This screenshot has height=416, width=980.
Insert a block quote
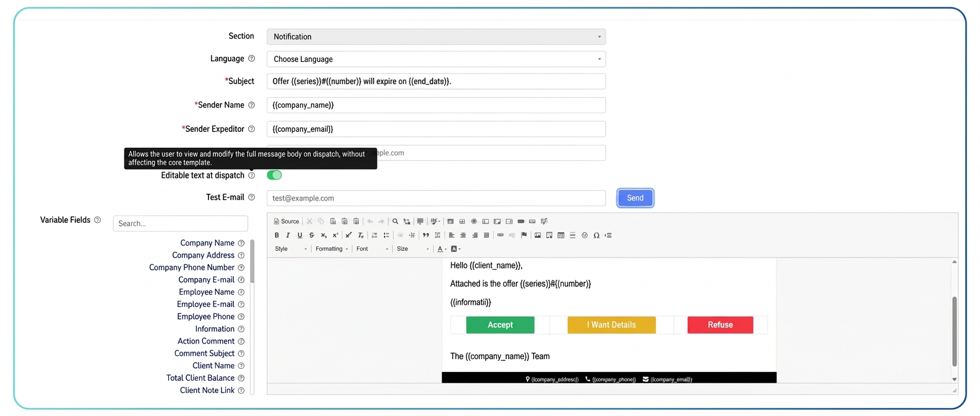pyautogui.click(x=426, y=235)
